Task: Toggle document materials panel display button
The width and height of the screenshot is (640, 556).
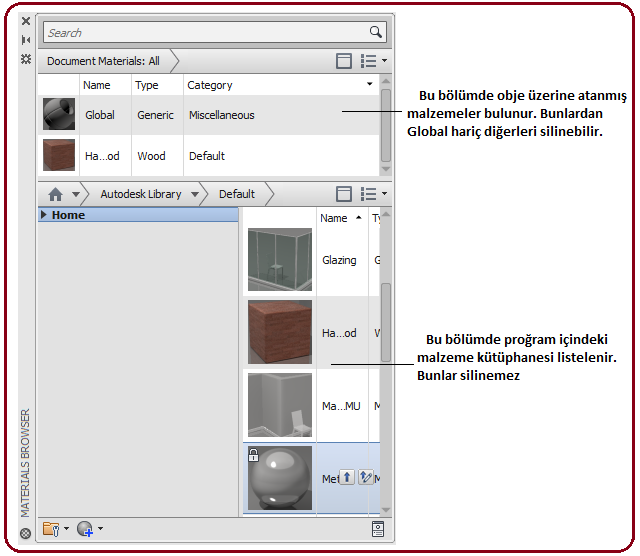Action: pyautogui.click(x=344, y=61)
